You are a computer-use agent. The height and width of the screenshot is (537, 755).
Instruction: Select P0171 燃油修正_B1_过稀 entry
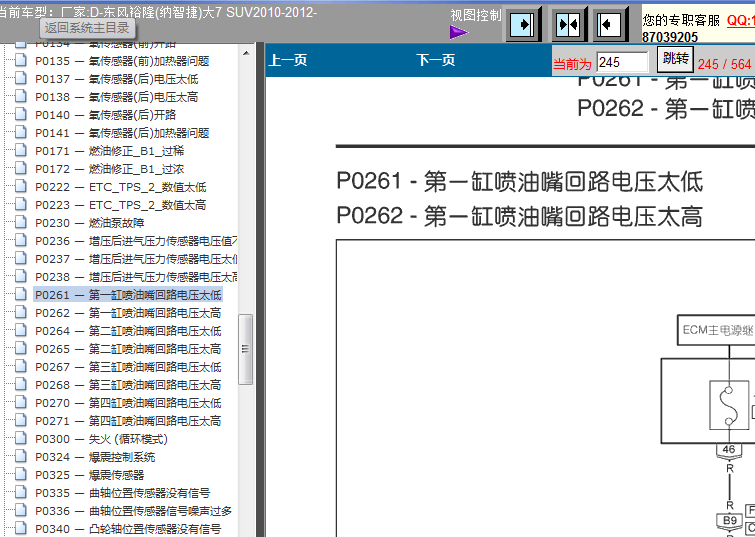pos(110,151)
